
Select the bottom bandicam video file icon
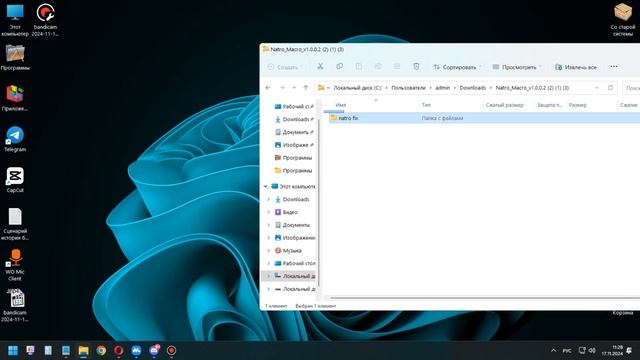pyautogui.click(x=15, y=305)
